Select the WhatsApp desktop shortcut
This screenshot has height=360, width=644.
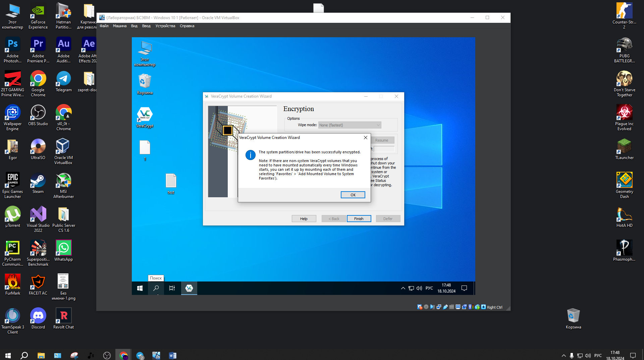click(64, 251)
